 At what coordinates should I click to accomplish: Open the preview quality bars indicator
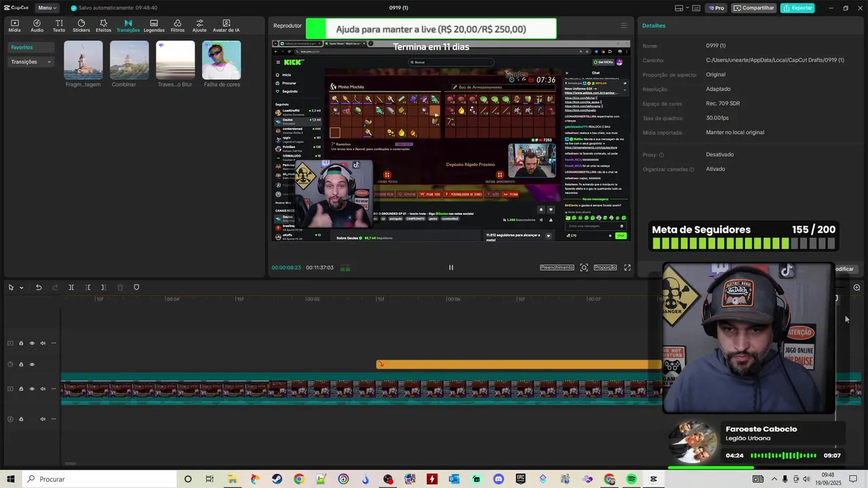coord(345,268)
